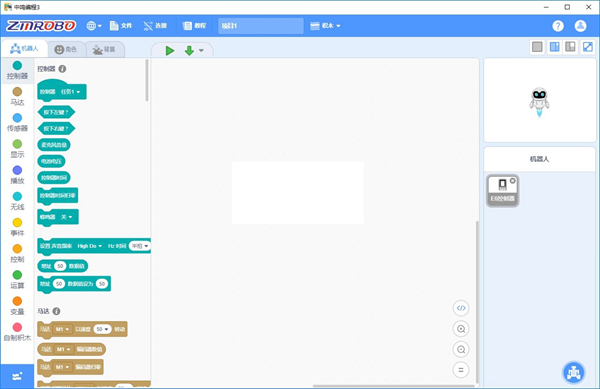
Task: Click the green download arrow icon
Action: (189, 50)
